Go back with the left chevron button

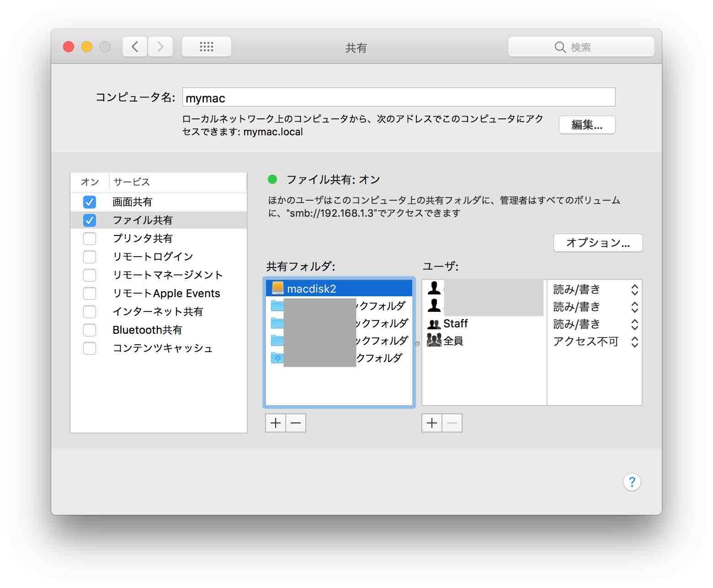135,47
